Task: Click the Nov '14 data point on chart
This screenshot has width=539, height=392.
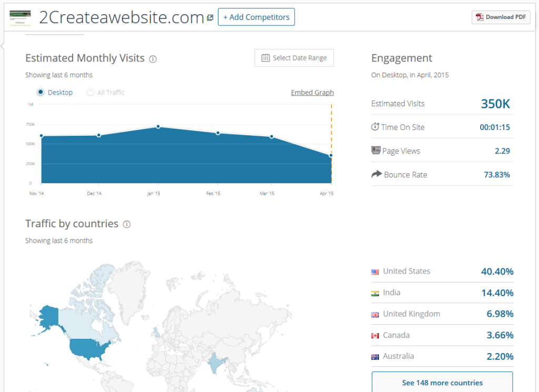Action: (42, 136)
